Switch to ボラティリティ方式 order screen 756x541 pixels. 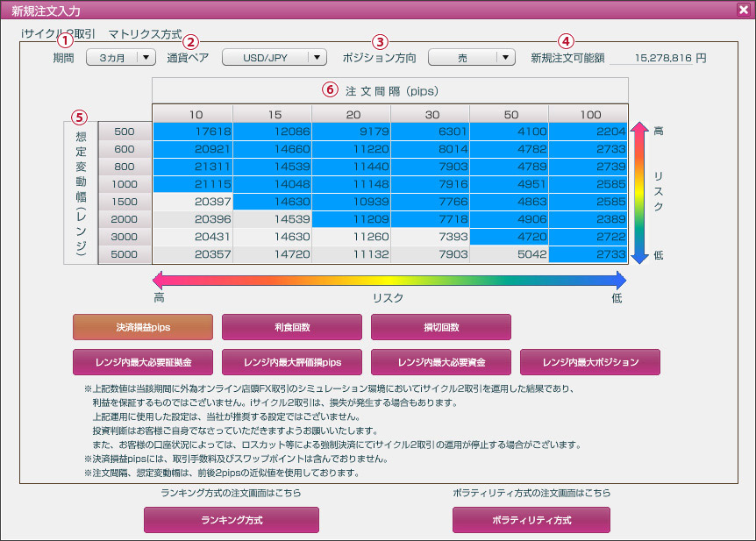click(x=531, y=520)
